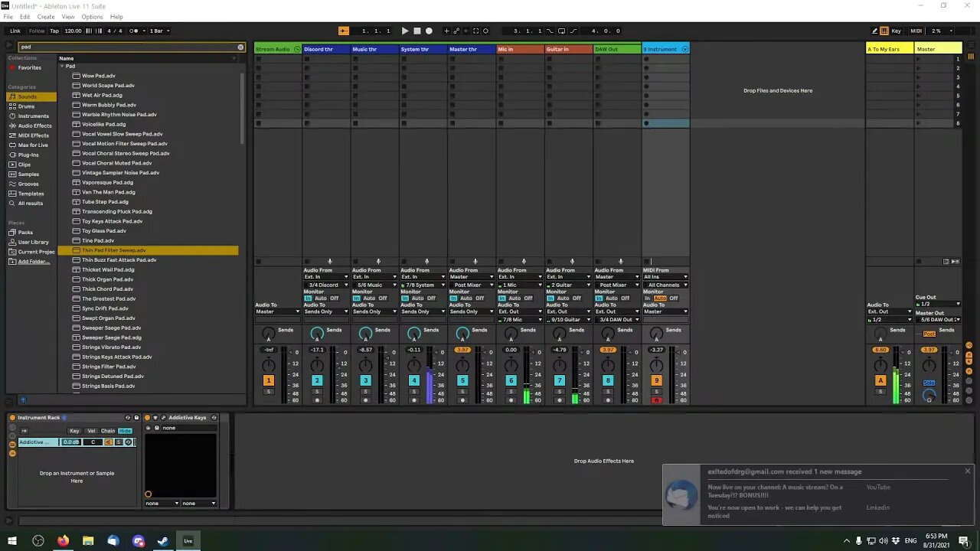Viewport: 980px width, 551px height.
Task: Open the Options menu
Action: (92, 17)
